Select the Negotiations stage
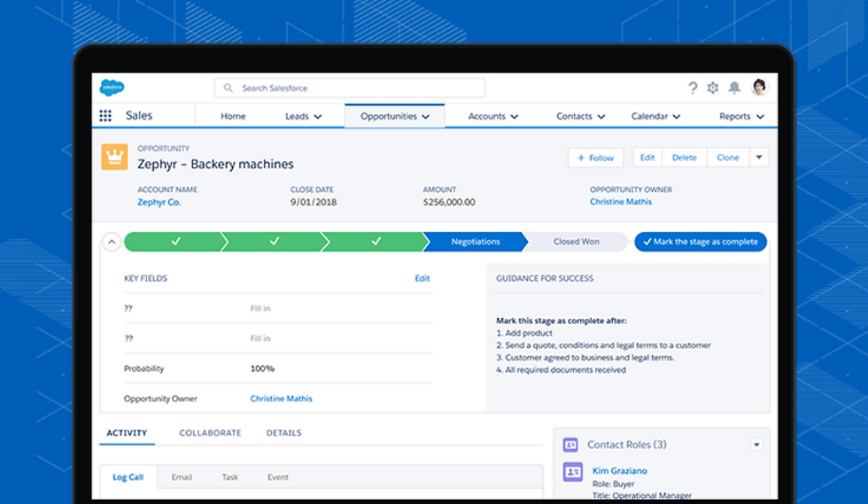The height and width of the screenshot is (504, 868). [x=476, y=242]
